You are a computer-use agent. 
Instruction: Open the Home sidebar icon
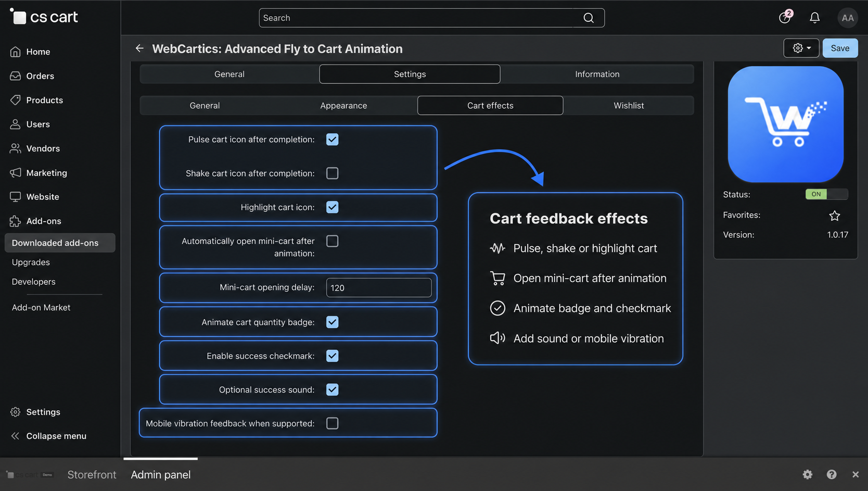(16, 52)
